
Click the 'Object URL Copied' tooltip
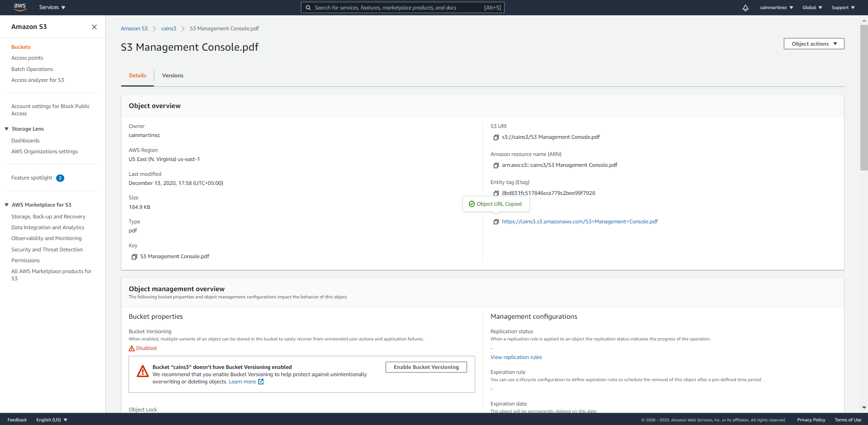tap(496, 204)
